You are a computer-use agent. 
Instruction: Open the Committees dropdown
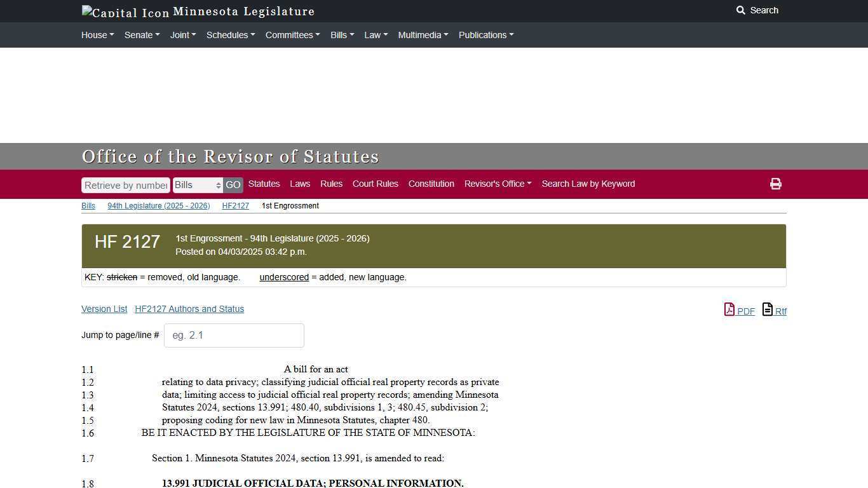tap(292, 35)
